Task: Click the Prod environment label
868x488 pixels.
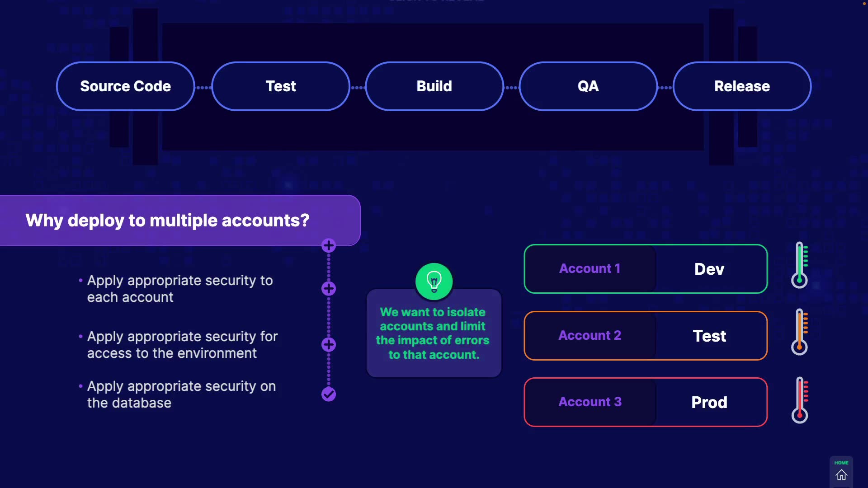Action: point(709,403)
